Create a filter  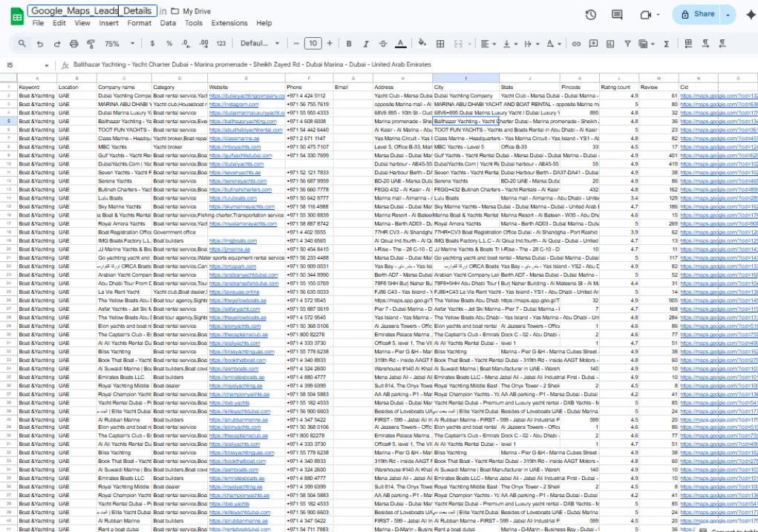coord(627,44)
